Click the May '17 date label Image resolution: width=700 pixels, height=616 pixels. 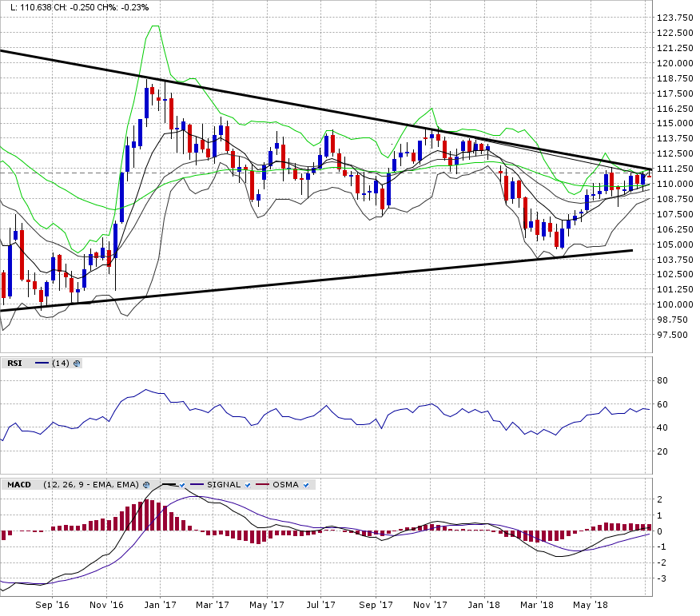pyautogui.click(x=267, y=605)
